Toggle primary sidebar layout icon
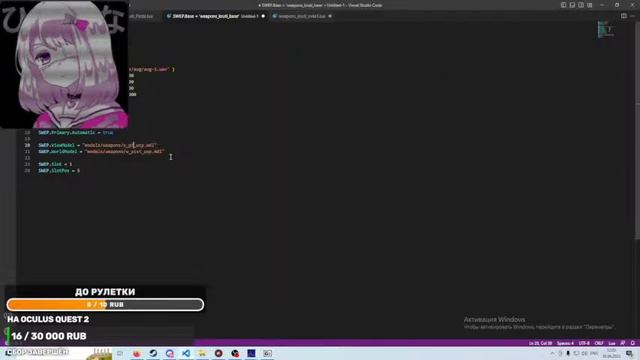The image size is (640, 360). (563, 5)
